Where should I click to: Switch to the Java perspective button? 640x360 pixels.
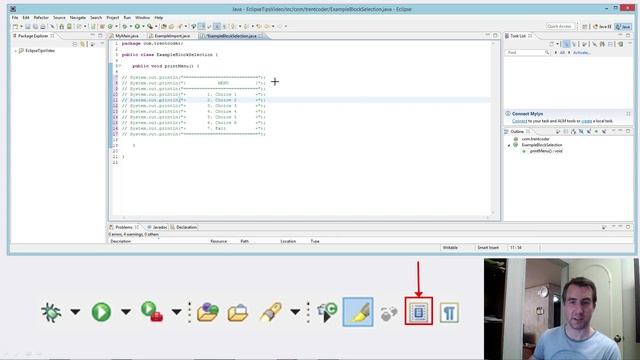pyautogui.click(x=623, y=27)
